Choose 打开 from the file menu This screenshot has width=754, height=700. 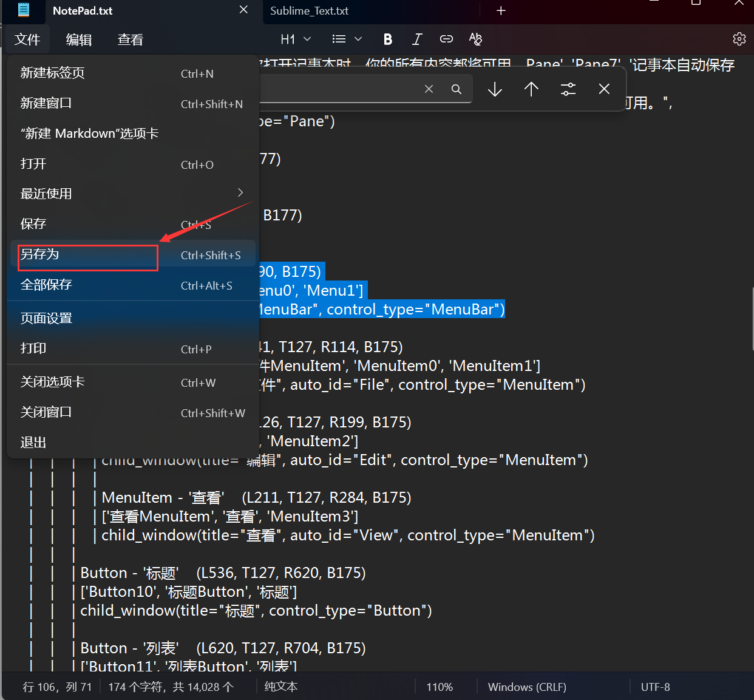[133, 165]
